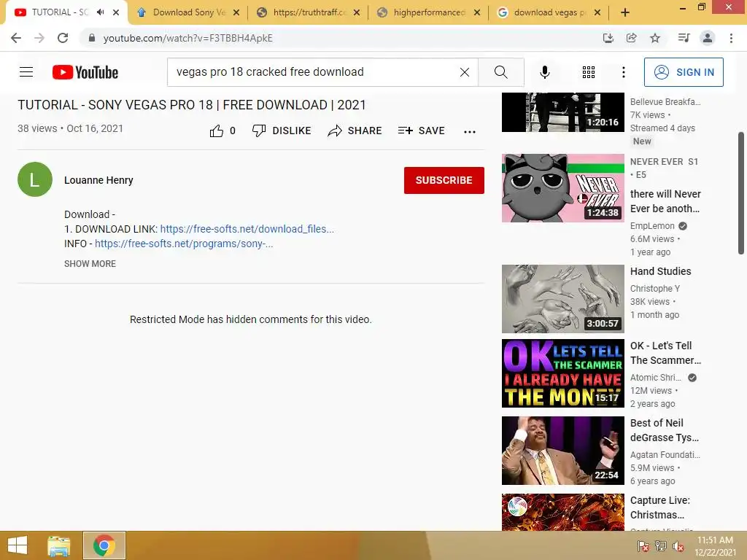Viewport: 747px width, 560px height.
Task: Go back with browser back arrow
Action: coord(16,38)
